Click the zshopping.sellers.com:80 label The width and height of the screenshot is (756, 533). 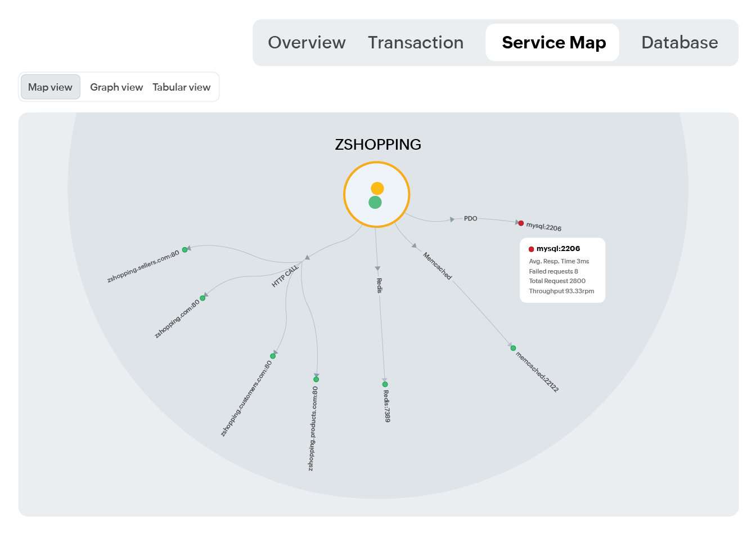[x=143, y=267]
